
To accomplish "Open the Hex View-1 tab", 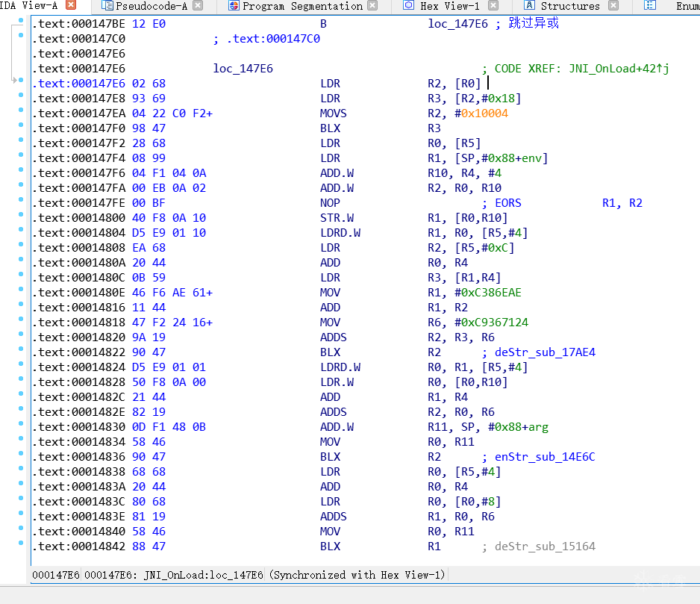I will 449,6.
